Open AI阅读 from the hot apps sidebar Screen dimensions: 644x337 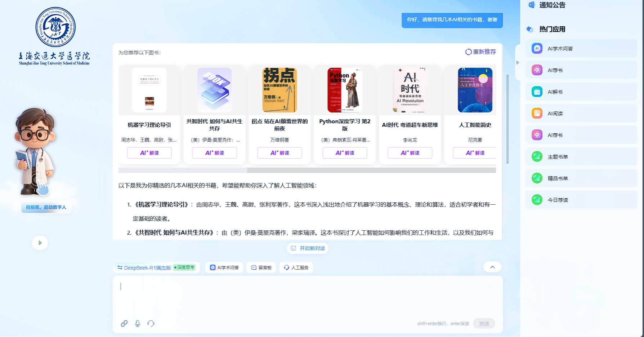[581, 114]
